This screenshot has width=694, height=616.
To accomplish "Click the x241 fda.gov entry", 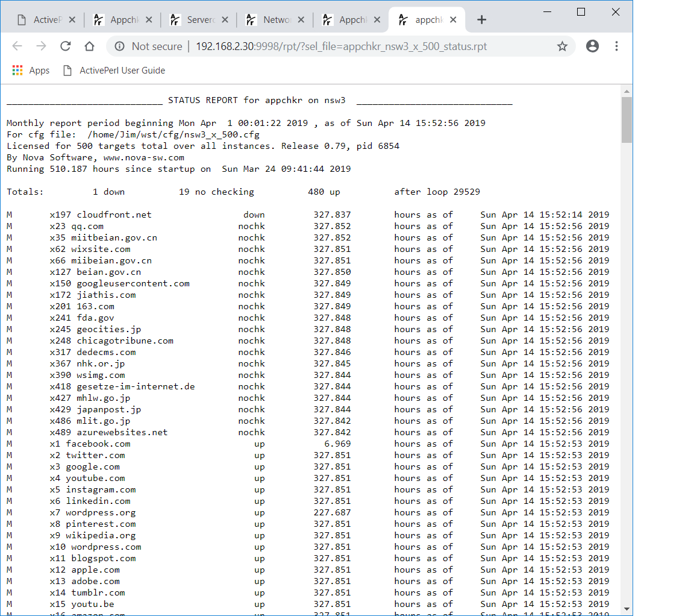I will [x=82, y=318].
